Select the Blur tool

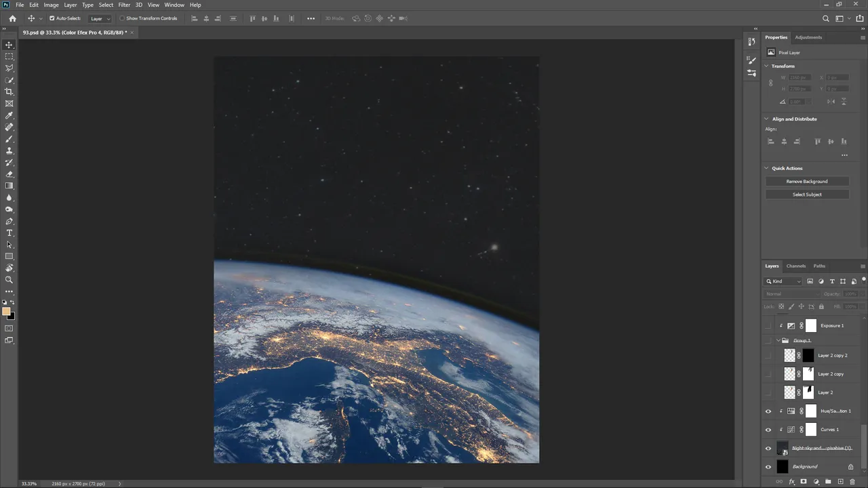coord(9,198)
